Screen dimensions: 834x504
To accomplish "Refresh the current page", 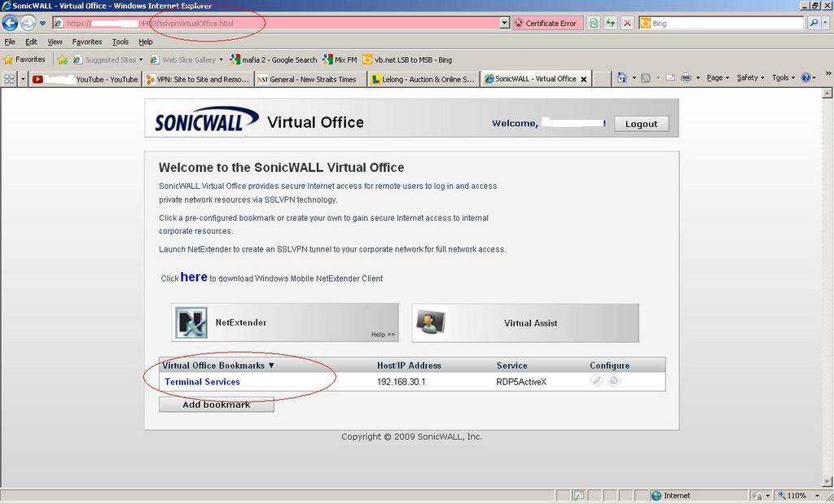I will point(611,23).
